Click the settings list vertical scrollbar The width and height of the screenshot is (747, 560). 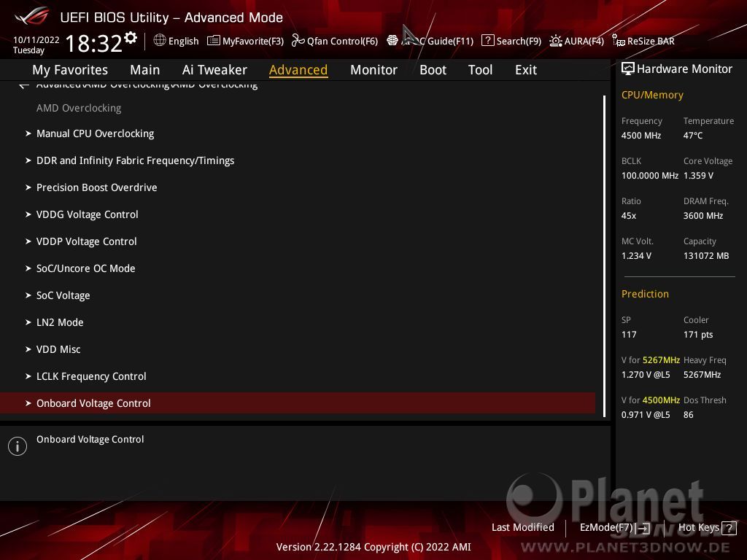(604, 256)
